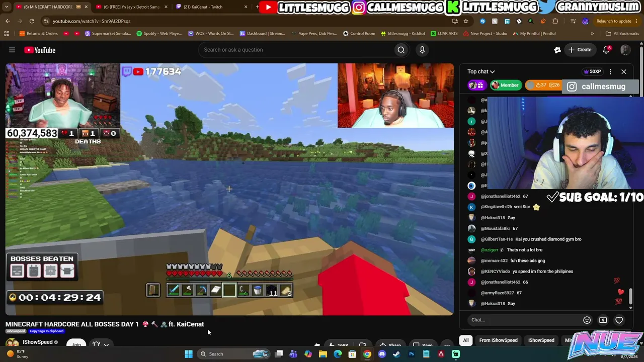The image size is (644, 362).
Task: Open the weather widget showing 85°F Sunny
Action: 17,354
